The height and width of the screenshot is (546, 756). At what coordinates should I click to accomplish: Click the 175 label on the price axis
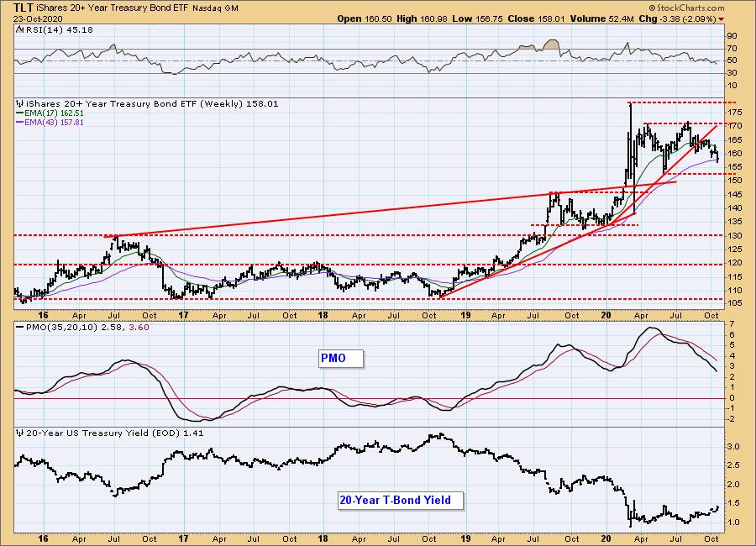735,113
